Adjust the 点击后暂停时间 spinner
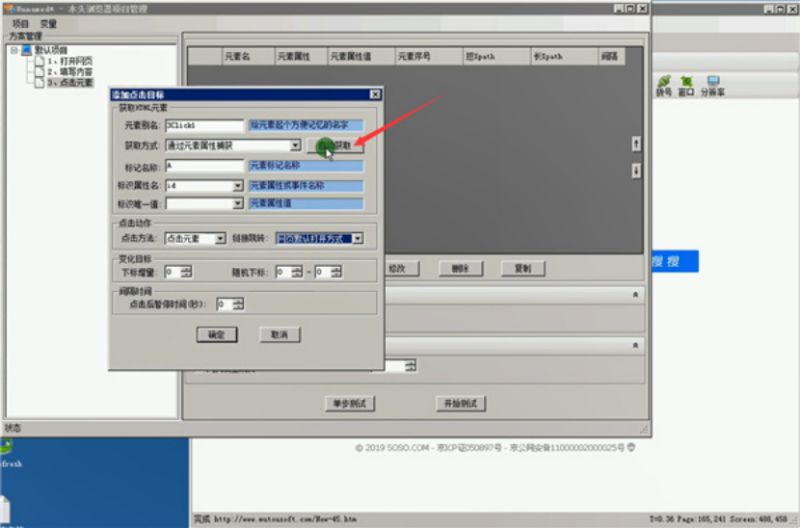800x528 pixels. click(238, 305)
